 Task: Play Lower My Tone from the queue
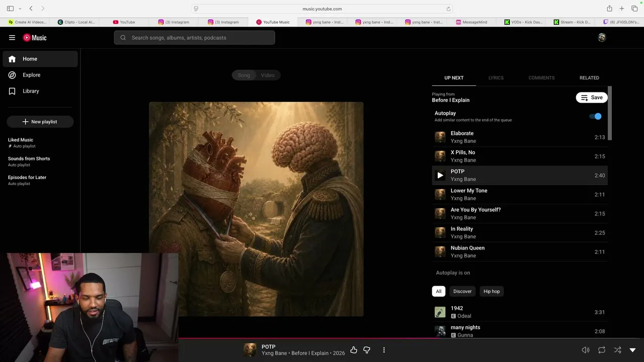(520, 195)
